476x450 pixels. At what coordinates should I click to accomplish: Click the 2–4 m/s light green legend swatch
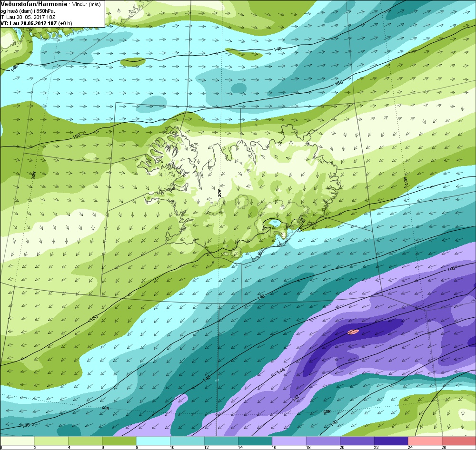(51, 440)
